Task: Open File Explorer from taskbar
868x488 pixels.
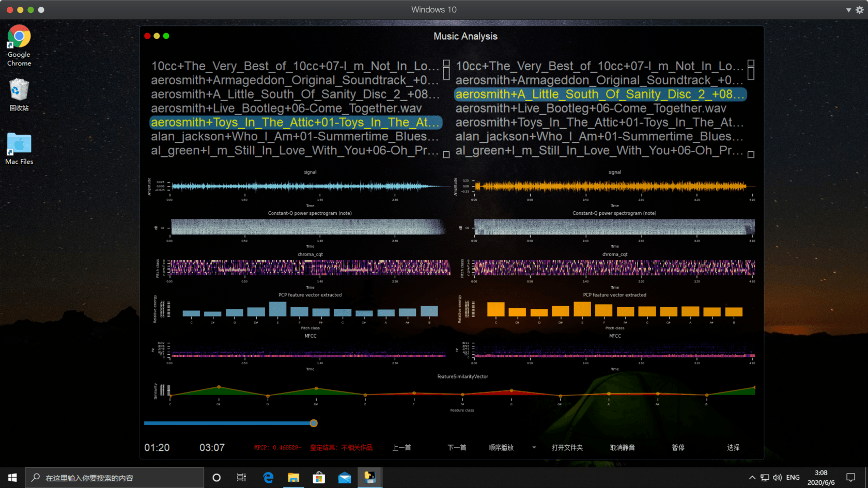Action: 293,478
